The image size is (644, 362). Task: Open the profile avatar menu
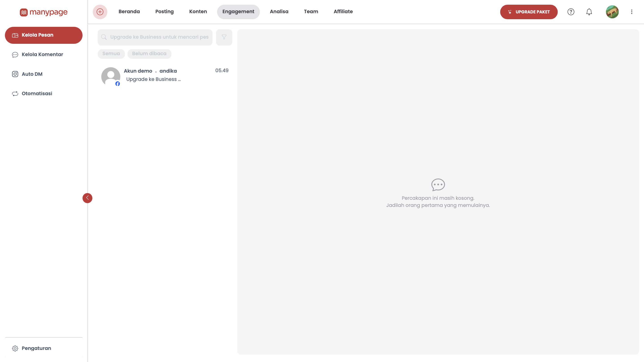point(612,12)
